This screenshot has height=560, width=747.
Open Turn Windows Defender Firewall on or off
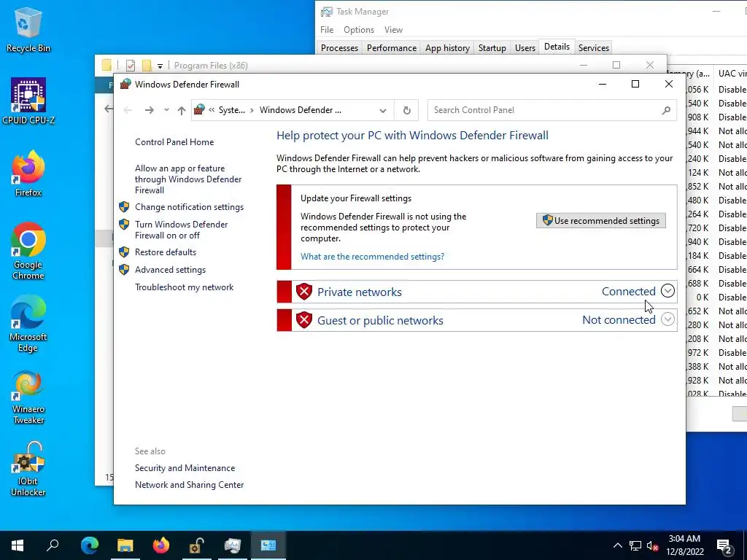pyautogui.click(x=181, y=230)
